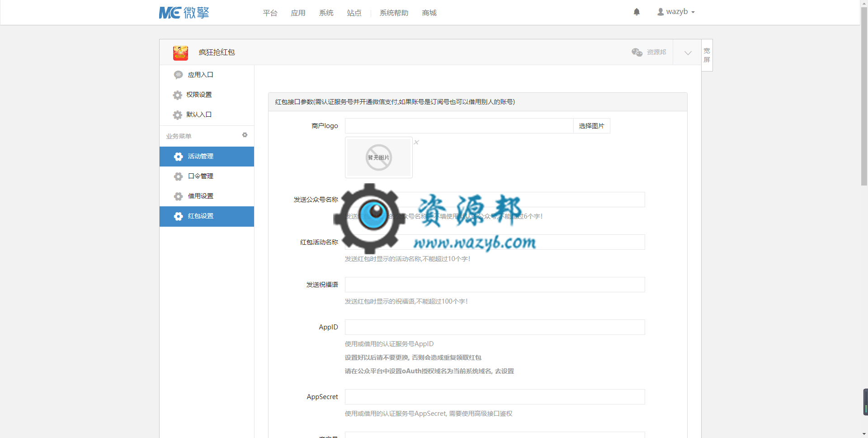Select 借用设置 menu item
Screen dimensions: 868x438
pyautogui.click(x=207, y=196)
